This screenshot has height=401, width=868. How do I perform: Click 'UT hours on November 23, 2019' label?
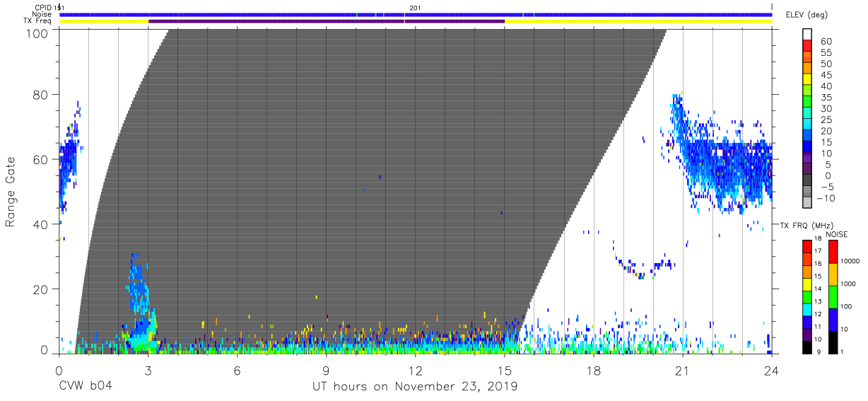416,387
